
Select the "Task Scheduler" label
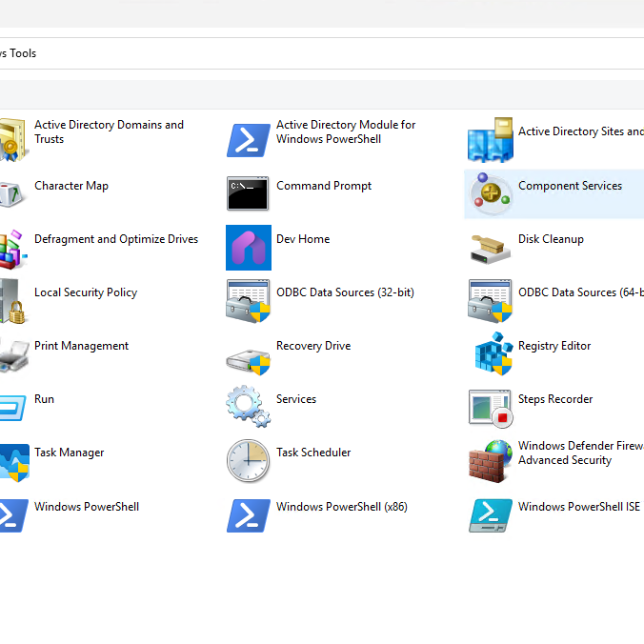tap(313, 453)
